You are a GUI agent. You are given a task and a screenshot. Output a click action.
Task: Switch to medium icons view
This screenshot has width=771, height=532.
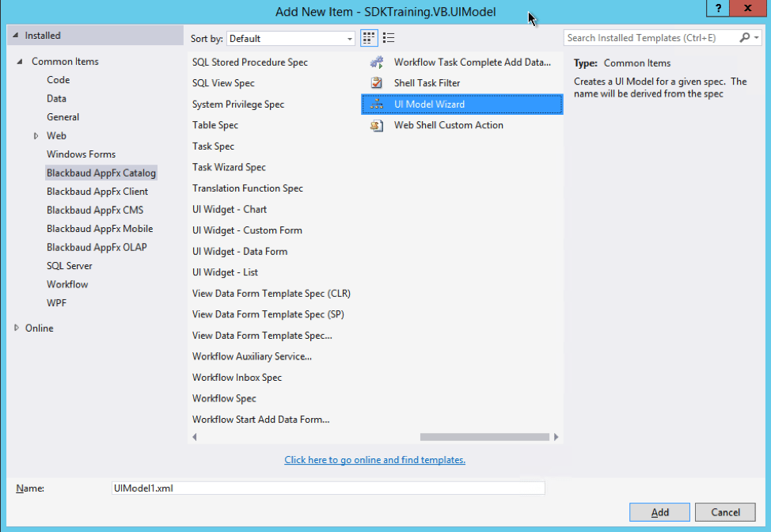tap(369, 37)
